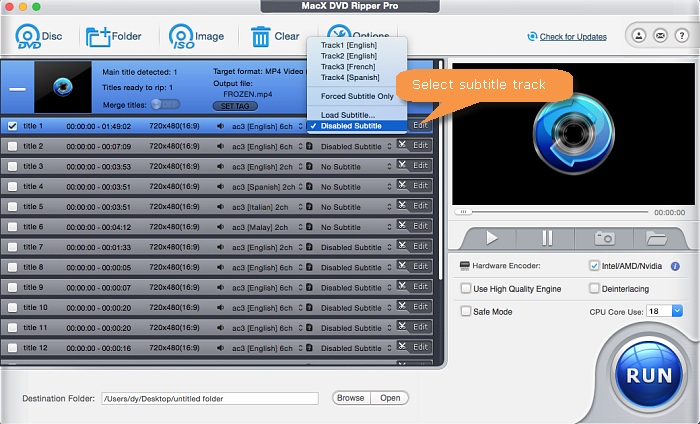Uncheck the title 1 checkbox
Image resolution: width=700 pixels, height=424 pixels.
click(x=12, y=126)
